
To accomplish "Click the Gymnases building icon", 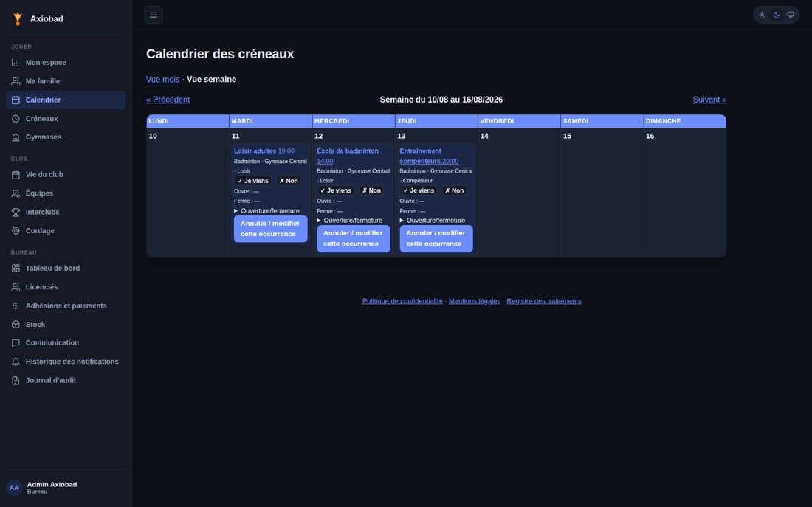I will [x=16, y=137].
